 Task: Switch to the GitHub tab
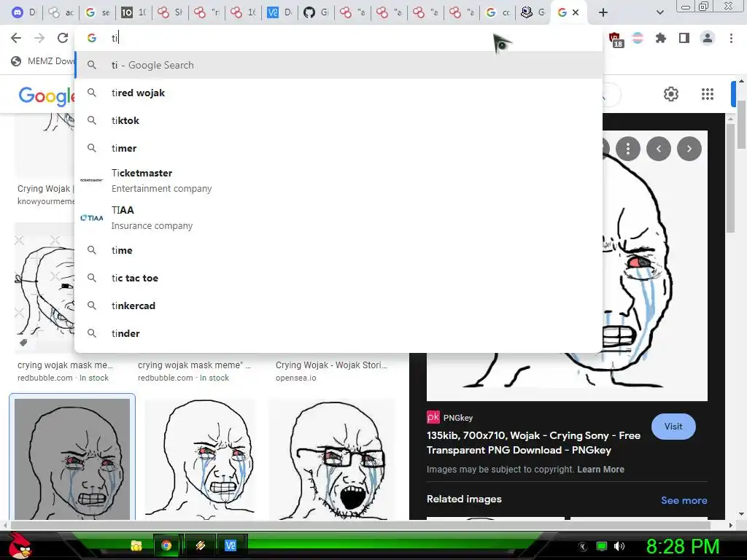[315, 12]
